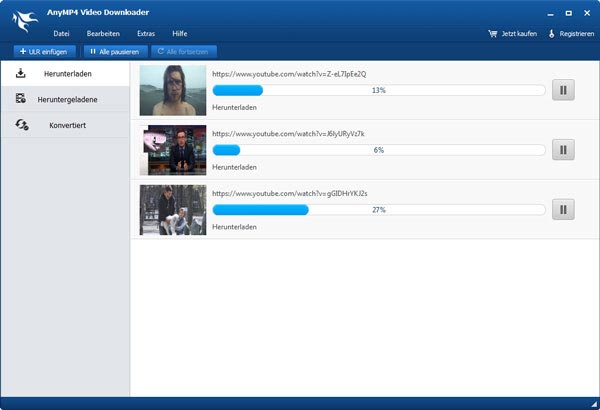Click the AnyMP4 Video Downloader title

98,12
